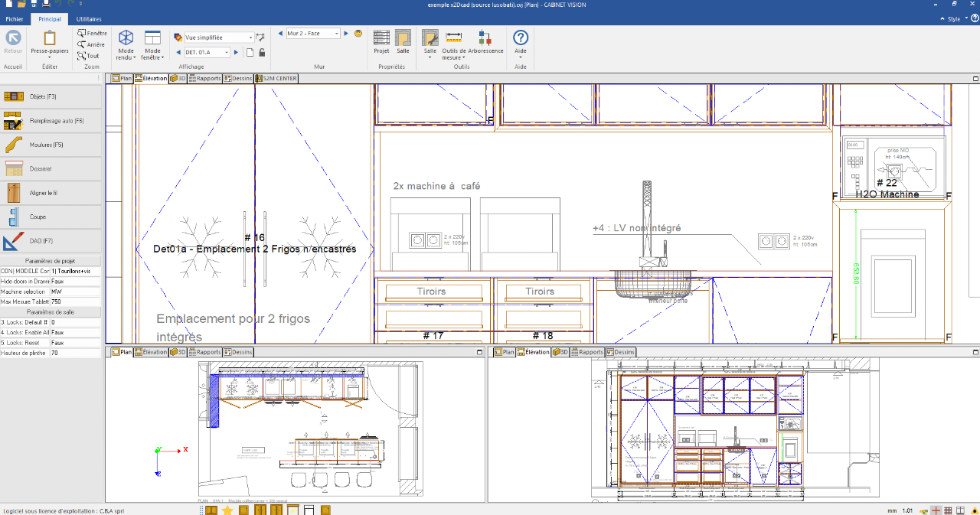Screen dimensions: 980x515
Task: Click the Locks: Default # value 0
Action: 76,322
